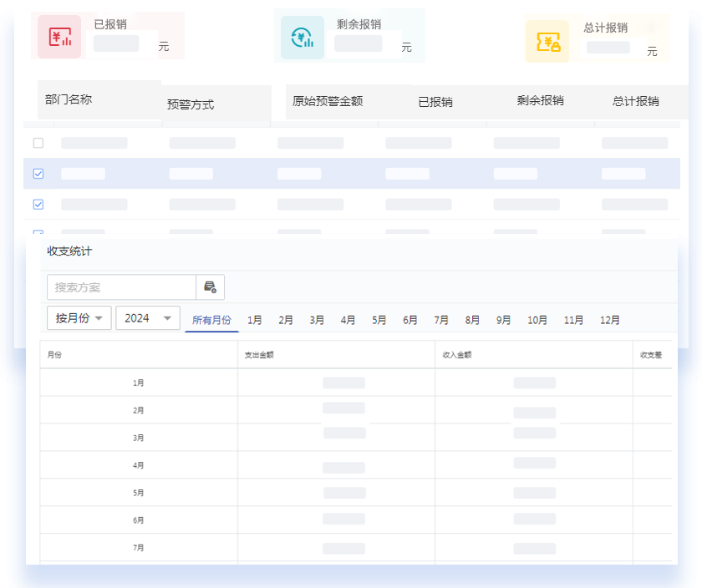Screen dimensions: 702x588
Task: Select the 6月 month filter
Action: coord(409,318)
